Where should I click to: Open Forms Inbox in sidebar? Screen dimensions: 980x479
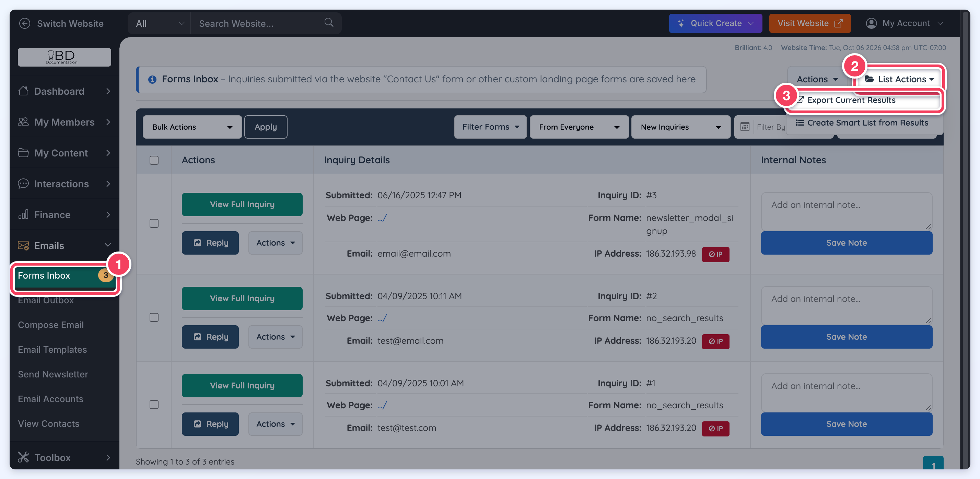[64, 276]
